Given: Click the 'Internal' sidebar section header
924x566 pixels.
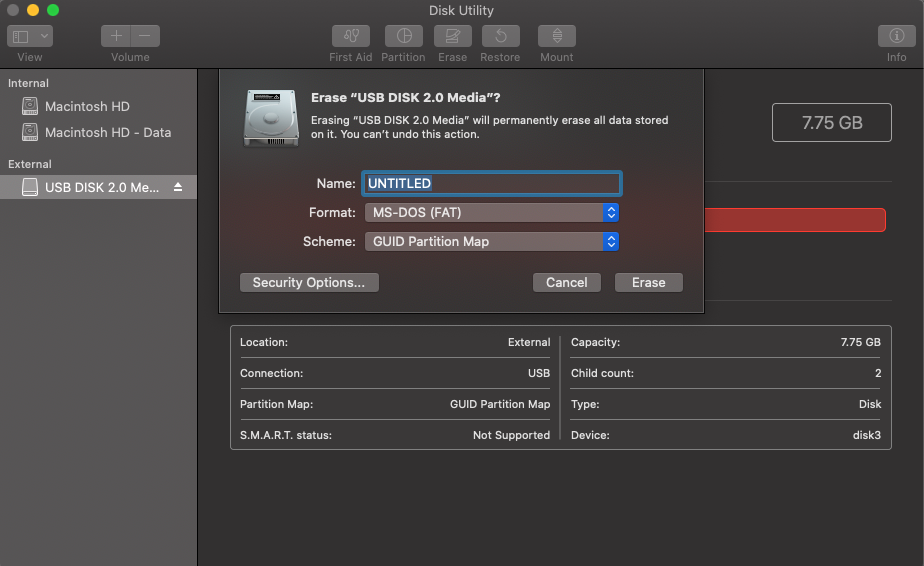Looking at the screenshot, I should [x=28, y=83].
